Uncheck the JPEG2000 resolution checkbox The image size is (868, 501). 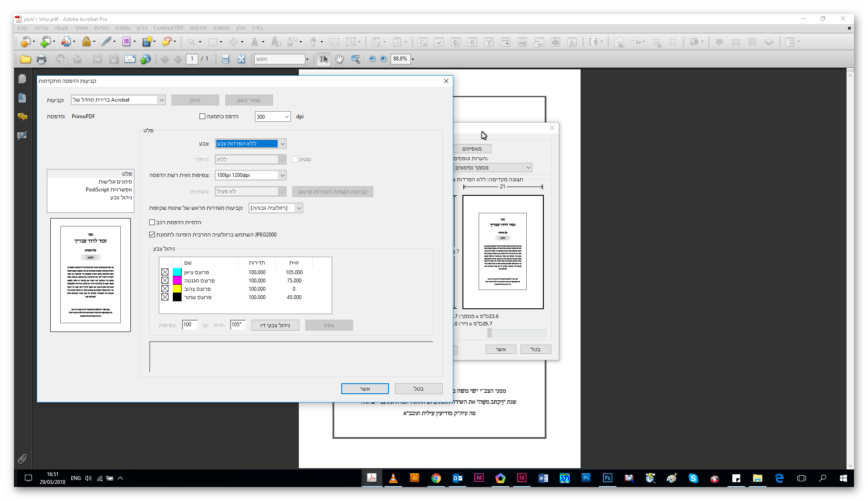point(152,235)
